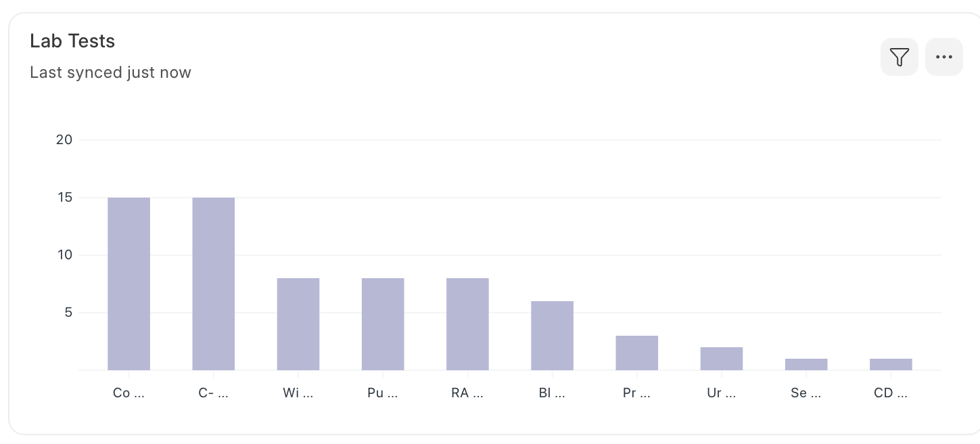Select the bar above 'Pr ...'

[x=636, y=353]
